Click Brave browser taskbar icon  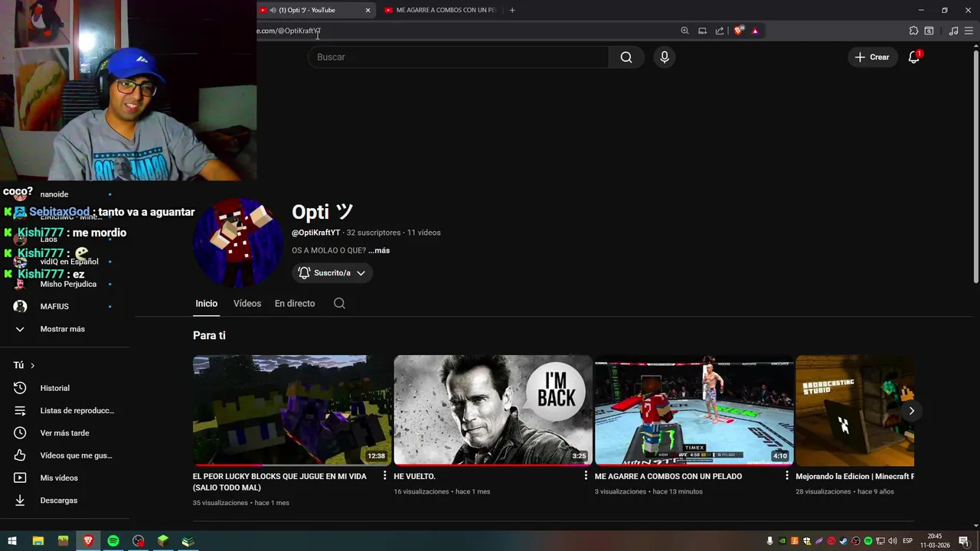[88, 541]
